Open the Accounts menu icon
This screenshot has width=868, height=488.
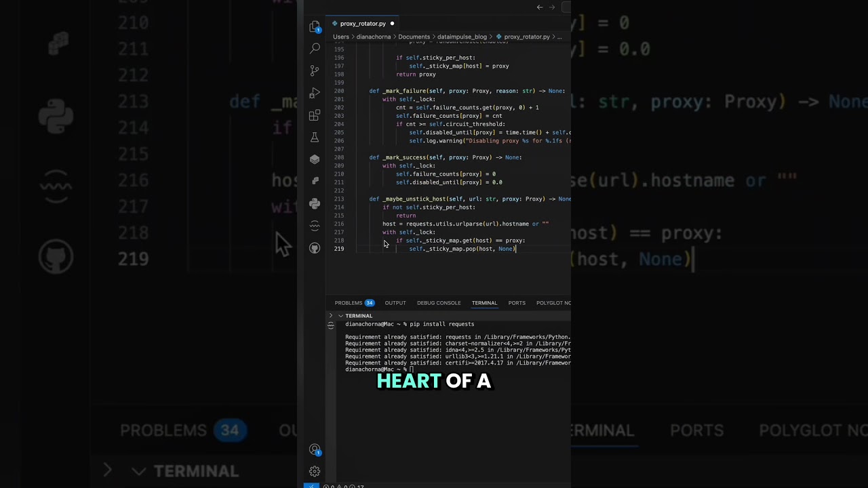315,449
